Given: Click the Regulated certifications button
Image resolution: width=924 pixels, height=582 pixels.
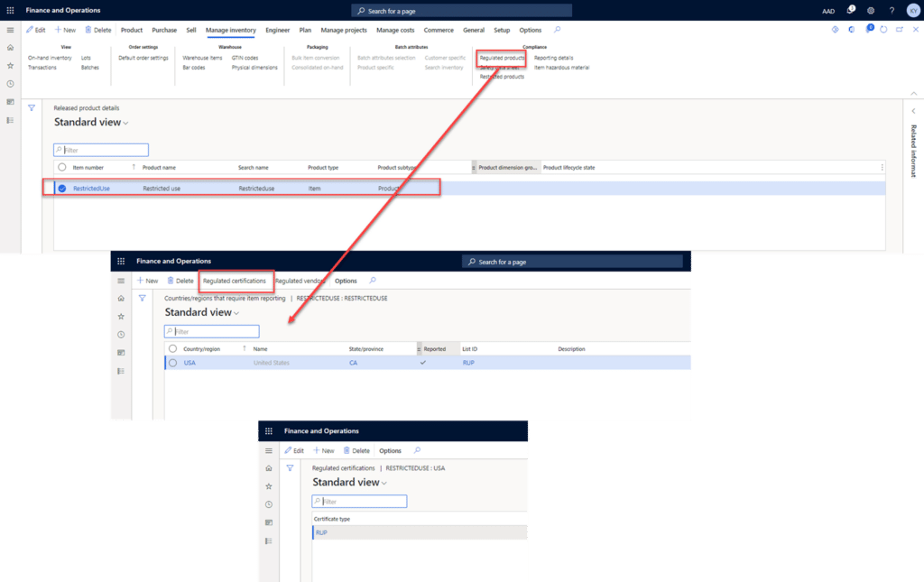Looking at the screenshot, I should 235,281.
